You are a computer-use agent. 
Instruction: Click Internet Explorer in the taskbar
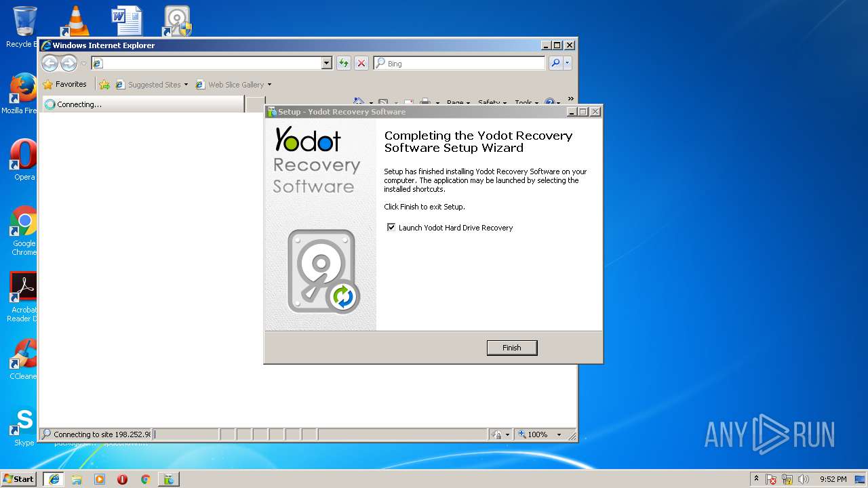click(54, 479)
